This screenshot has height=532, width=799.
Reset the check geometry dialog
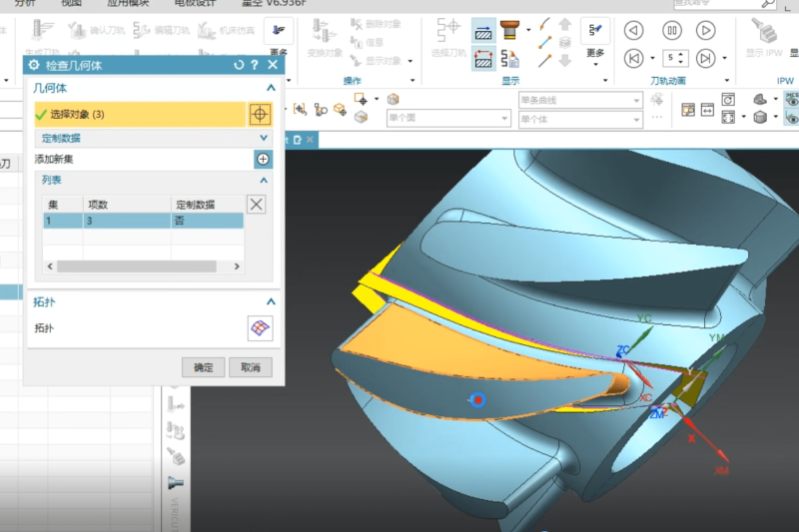pos(239,65)
